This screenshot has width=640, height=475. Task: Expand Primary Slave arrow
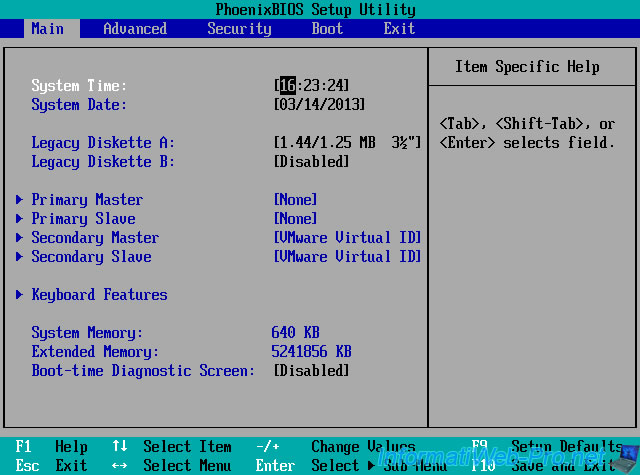pyautogui.click(x=19, y=218)
